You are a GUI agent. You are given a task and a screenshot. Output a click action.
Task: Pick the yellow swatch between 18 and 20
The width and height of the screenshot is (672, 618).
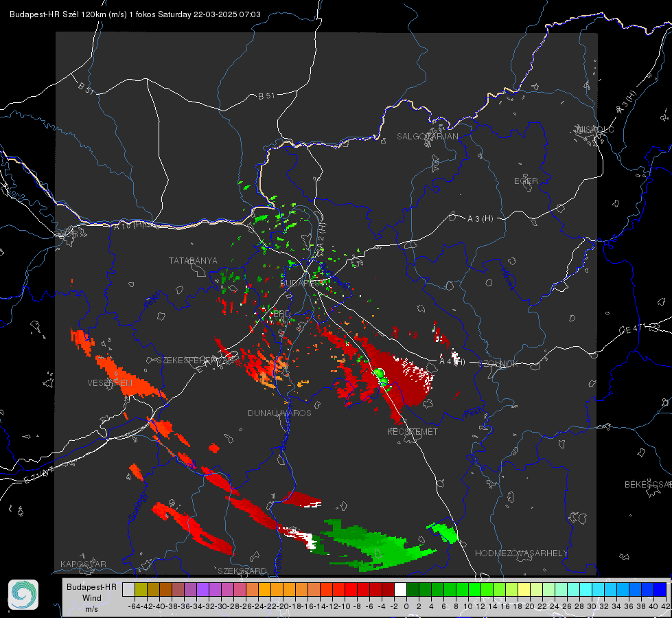pyautogui.click(x=524, y=589)
